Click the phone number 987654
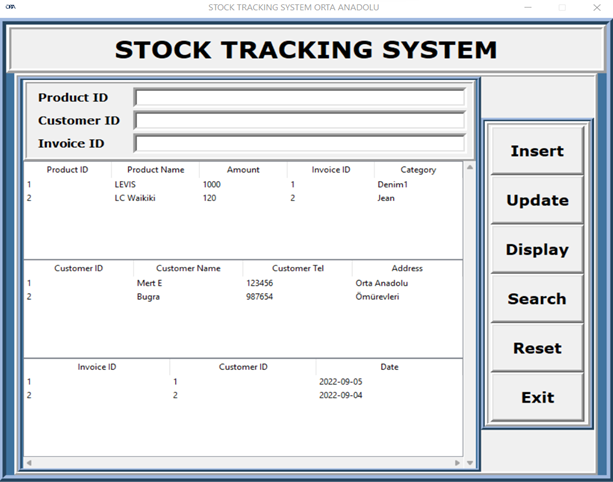This screenshot has width=613, height=482. [260, 296]
